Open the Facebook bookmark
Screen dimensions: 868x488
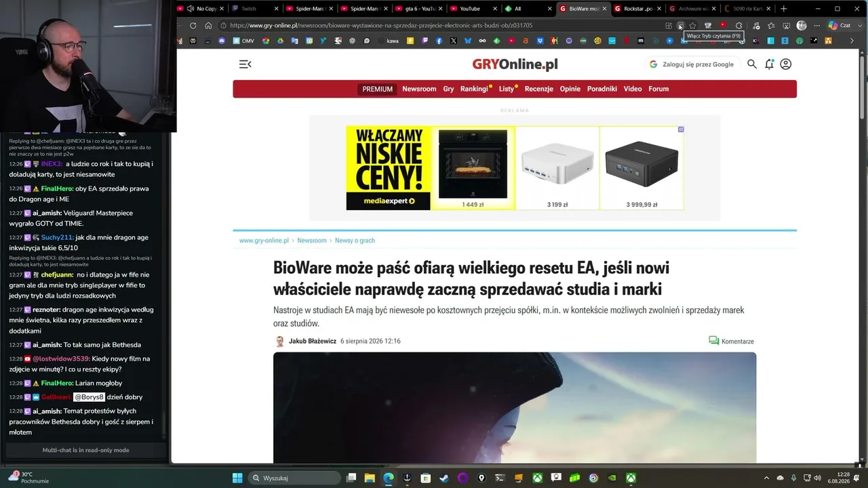tap(439, 41)
